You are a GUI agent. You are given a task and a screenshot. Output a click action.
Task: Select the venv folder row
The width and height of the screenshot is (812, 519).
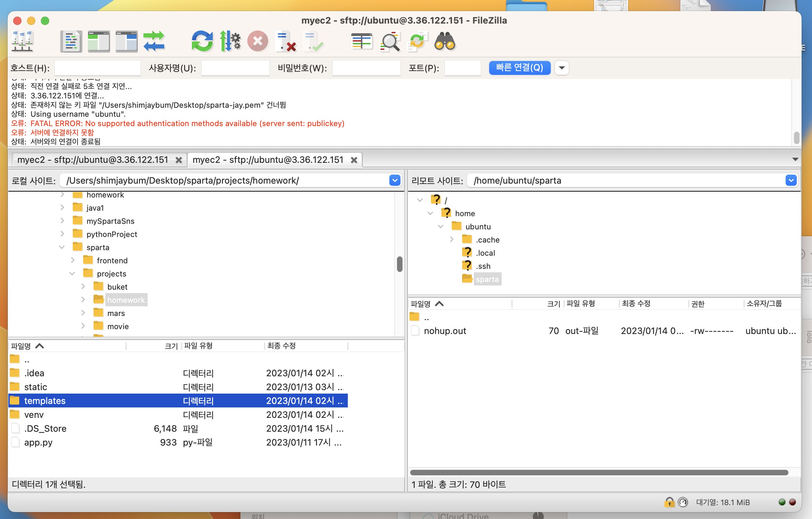coord(178,415)
